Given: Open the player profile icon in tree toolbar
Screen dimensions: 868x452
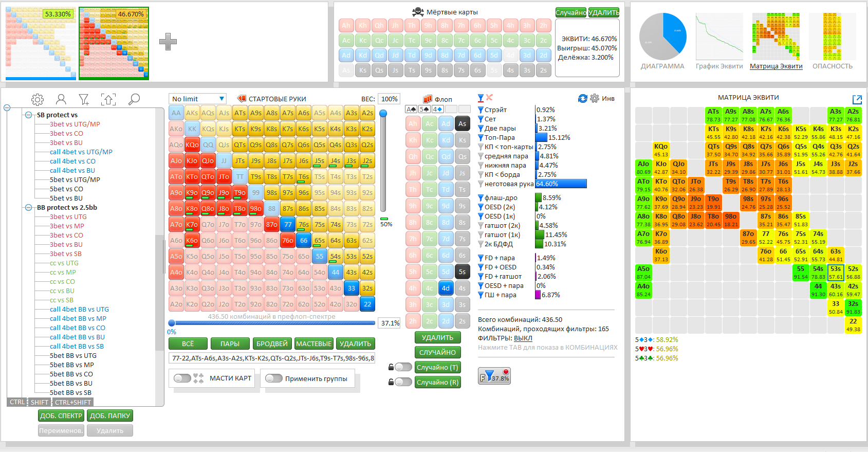Looking at the screenshot, I should 61,99.
